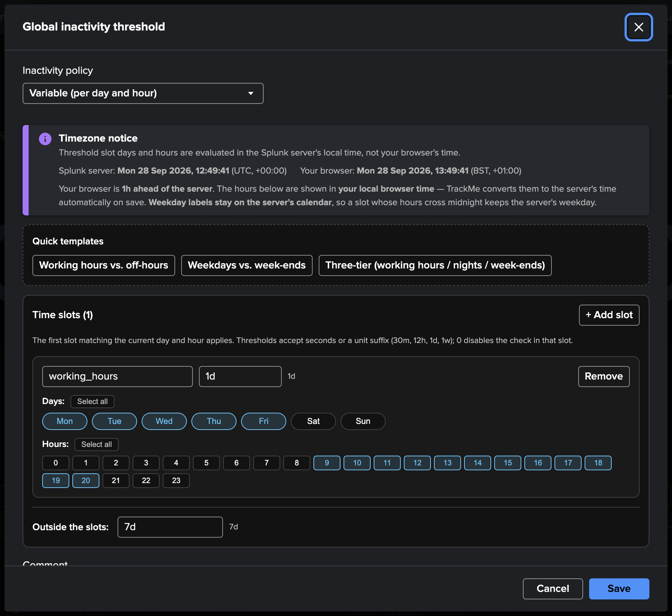
Task: Disable hour 20
Action: 86,480
